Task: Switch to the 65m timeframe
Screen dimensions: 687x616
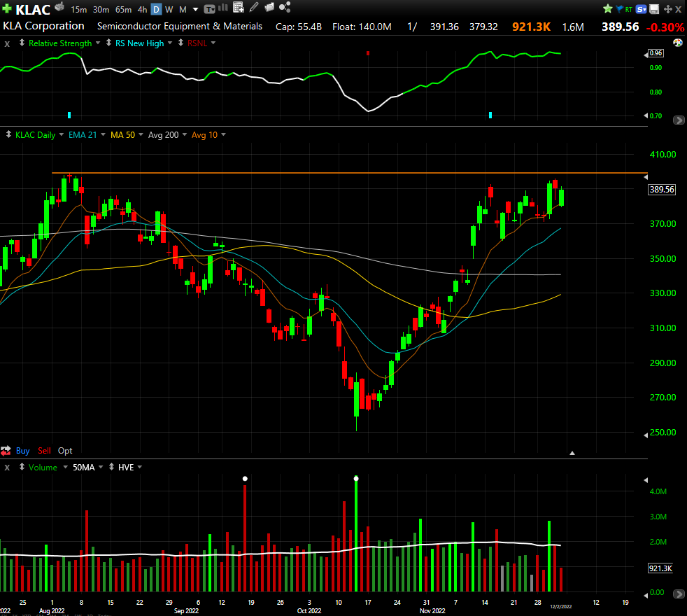Action: click(123, 9)
